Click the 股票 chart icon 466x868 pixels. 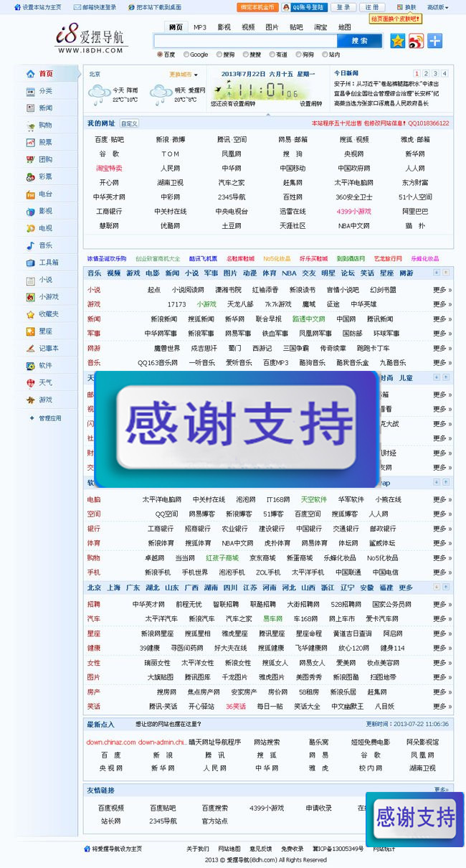click(30, 143)
